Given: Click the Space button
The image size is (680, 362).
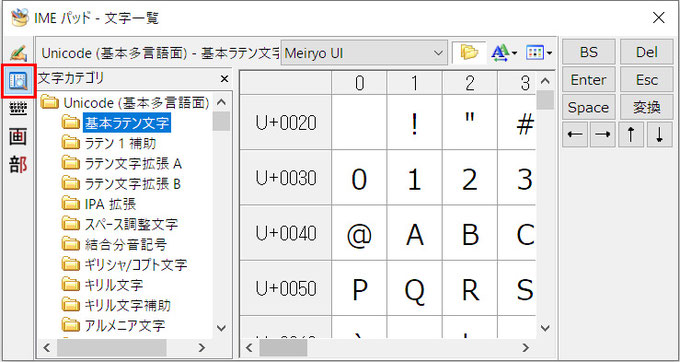Looking at the screenshot, I should [588, 107].
